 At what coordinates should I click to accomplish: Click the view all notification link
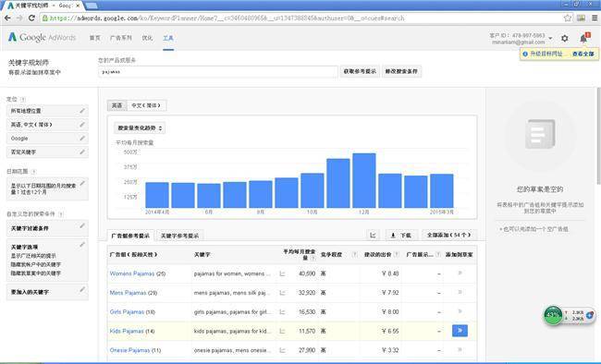[583, 54]
